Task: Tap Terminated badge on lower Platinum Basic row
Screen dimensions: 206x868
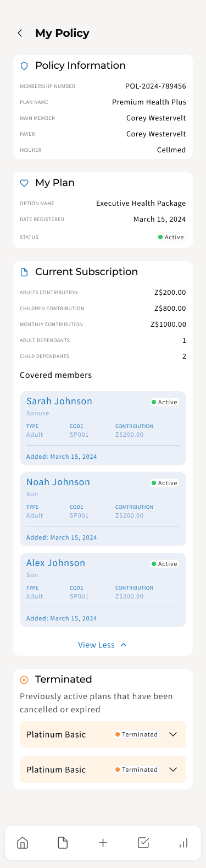Action: click(x=136, y=770)
